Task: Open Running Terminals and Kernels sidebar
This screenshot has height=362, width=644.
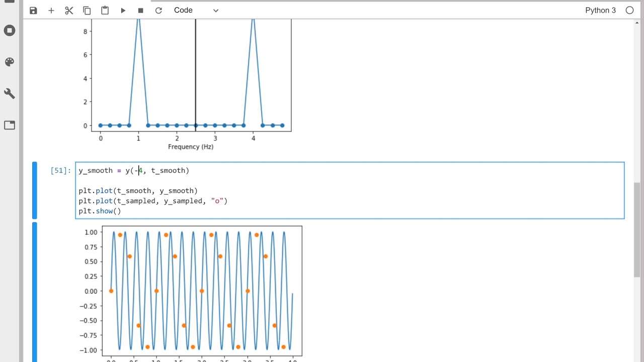Action: [x=10, y=31]
